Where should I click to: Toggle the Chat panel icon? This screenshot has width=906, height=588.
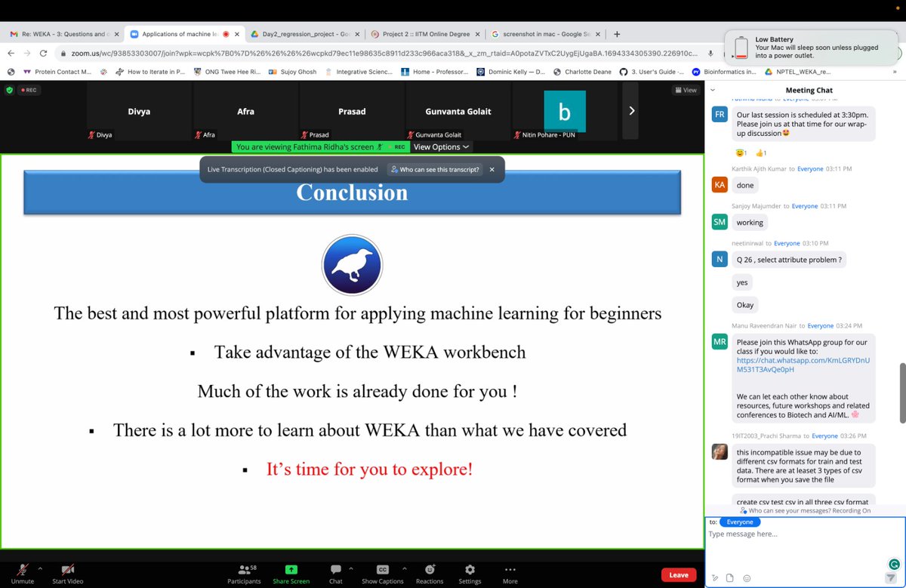[336, 570]
